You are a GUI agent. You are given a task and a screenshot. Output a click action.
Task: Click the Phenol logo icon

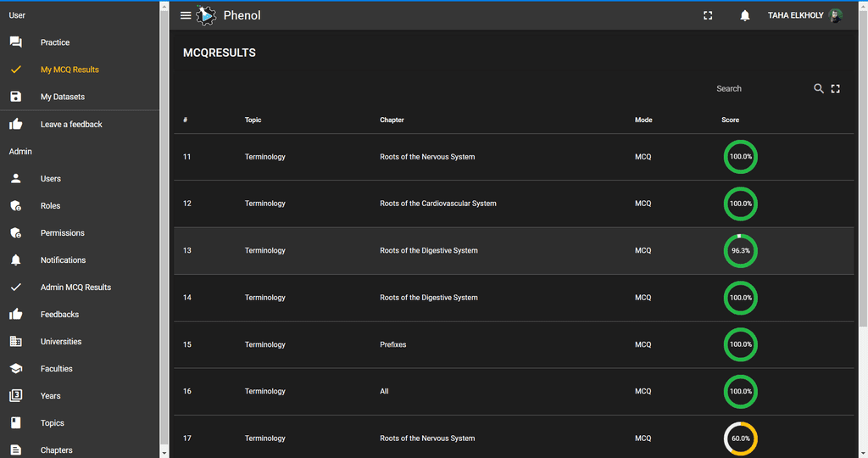tap(206, 15)
